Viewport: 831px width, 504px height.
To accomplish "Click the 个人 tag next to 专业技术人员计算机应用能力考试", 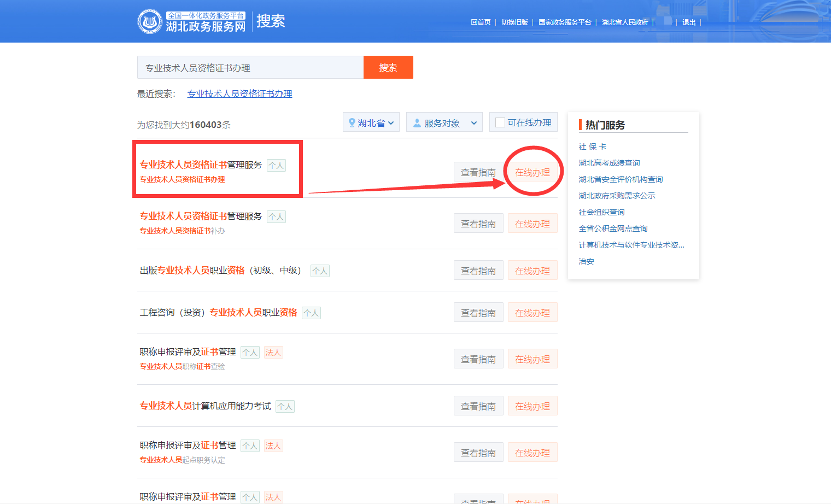I will tap(285, 406).
